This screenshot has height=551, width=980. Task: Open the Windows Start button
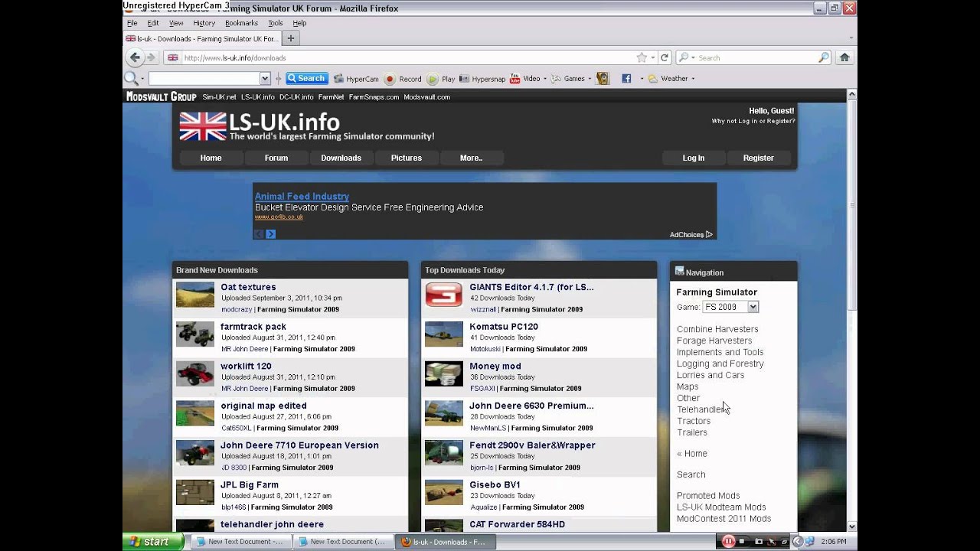pos(154,541)
